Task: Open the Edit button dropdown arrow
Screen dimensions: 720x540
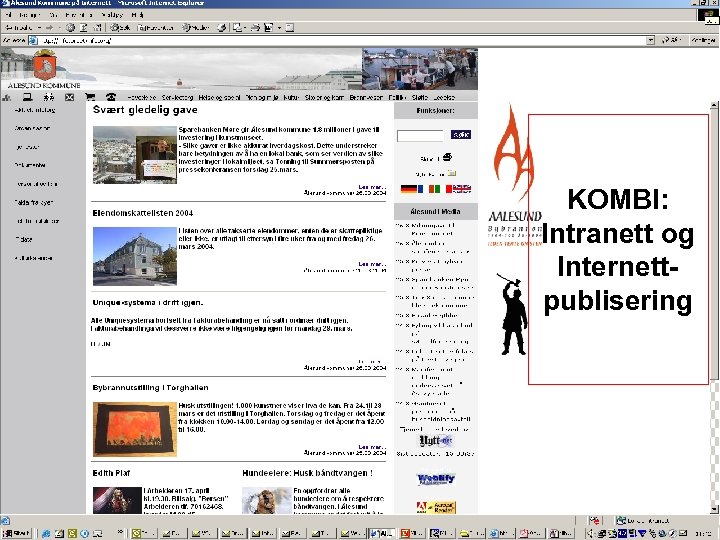Action: (x=279, y=28)
